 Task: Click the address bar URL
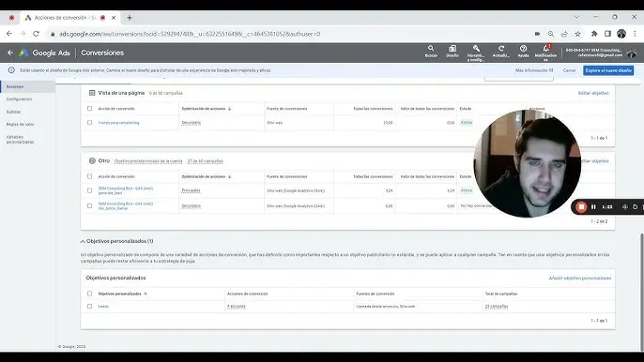coord(190,34)
